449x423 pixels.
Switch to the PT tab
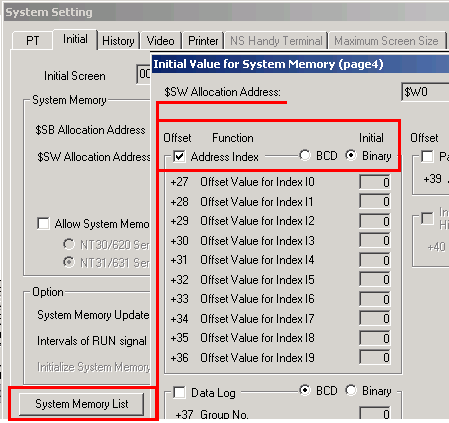click(32, 41)
